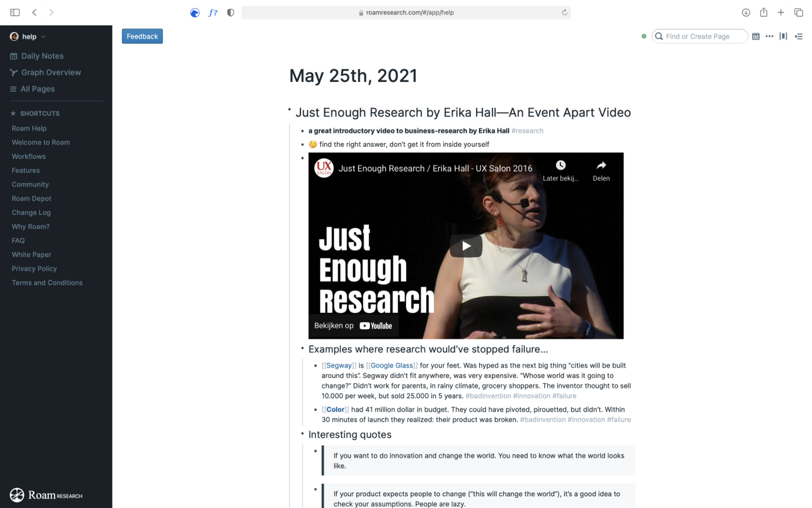Play the Just Enough Research video
This screenshot has height=508, width=812.
[466, 246]
